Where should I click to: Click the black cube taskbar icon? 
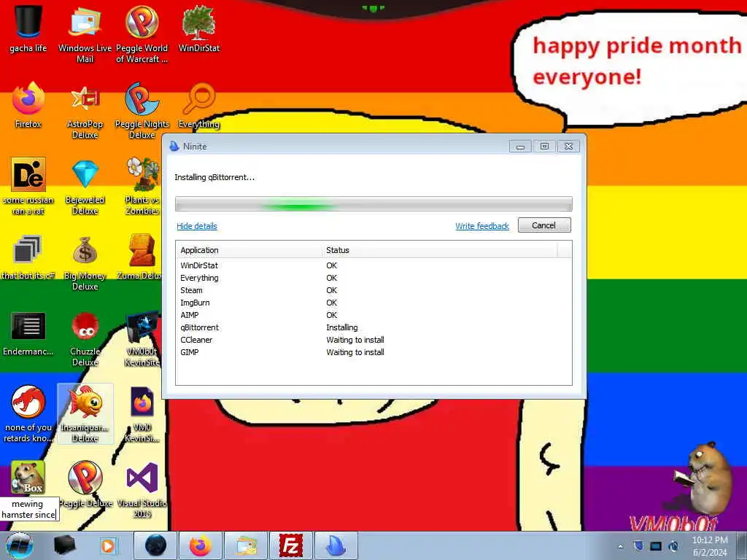point(64,545)
